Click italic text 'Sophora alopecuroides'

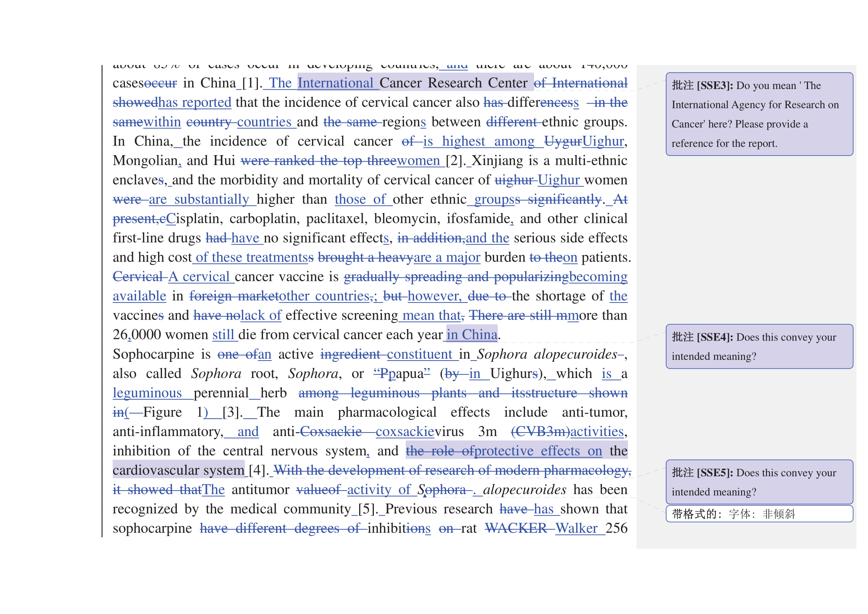[x=547, y=354]
